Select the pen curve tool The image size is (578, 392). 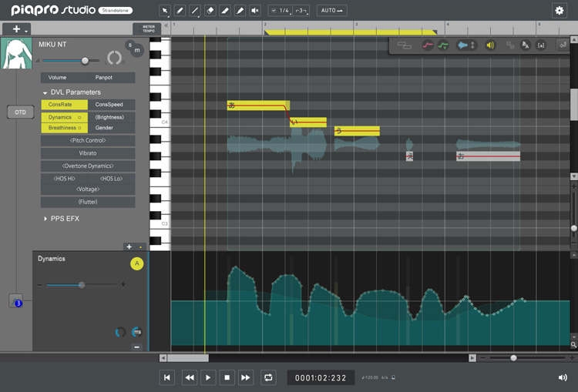(x=240, y=10)
